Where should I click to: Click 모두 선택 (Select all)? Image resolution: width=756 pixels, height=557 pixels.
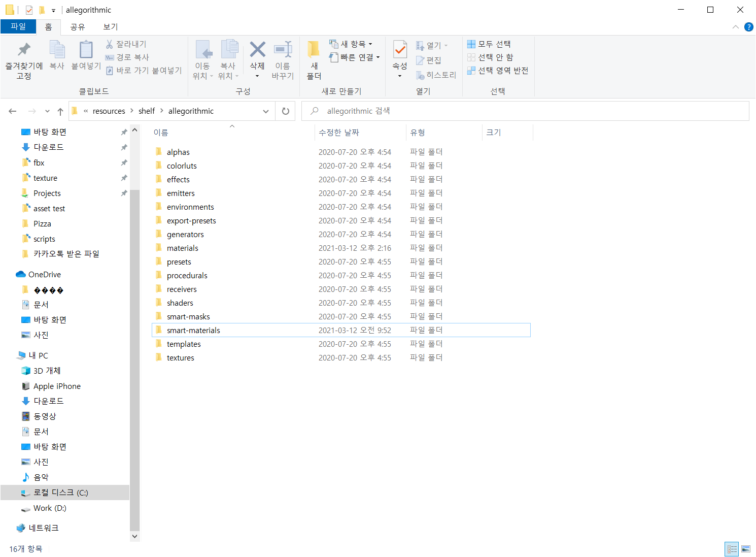489,44
